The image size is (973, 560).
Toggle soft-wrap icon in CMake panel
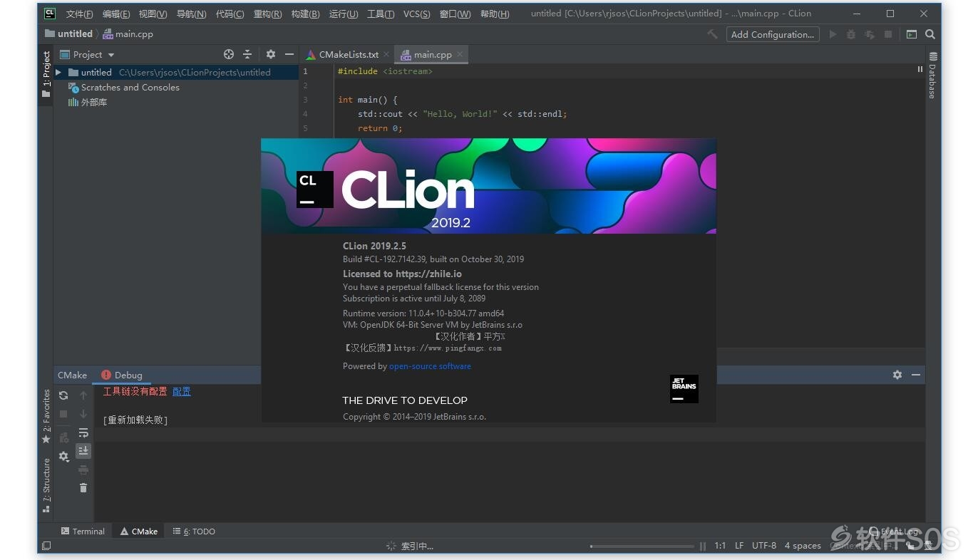(x=83, y=432)
